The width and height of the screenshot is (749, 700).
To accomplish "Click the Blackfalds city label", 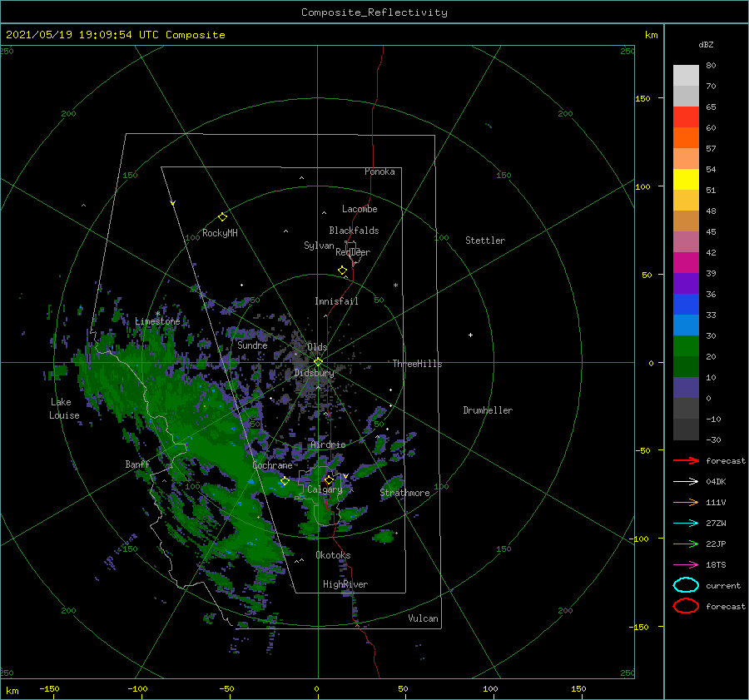I will 354,231.
